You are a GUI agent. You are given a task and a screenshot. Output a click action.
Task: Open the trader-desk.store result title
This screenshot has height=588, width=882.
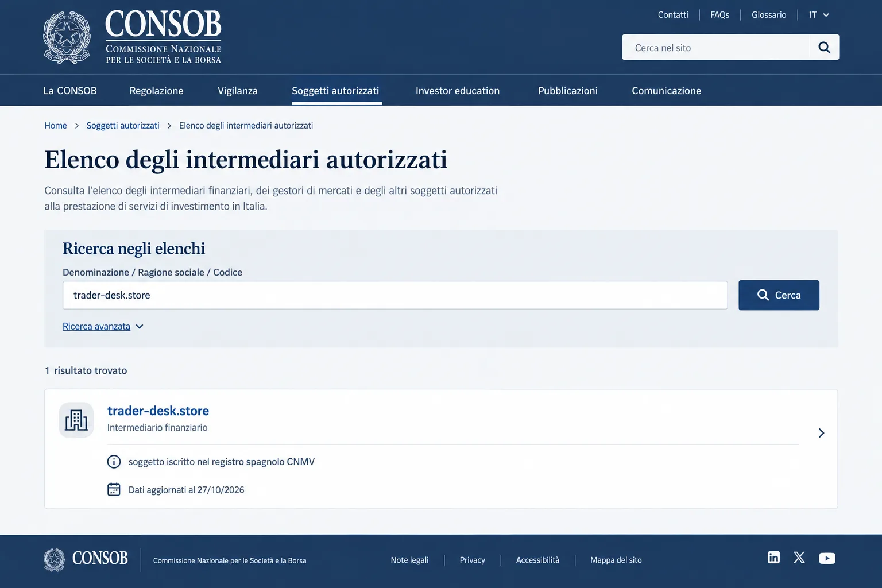click(158, 411)
